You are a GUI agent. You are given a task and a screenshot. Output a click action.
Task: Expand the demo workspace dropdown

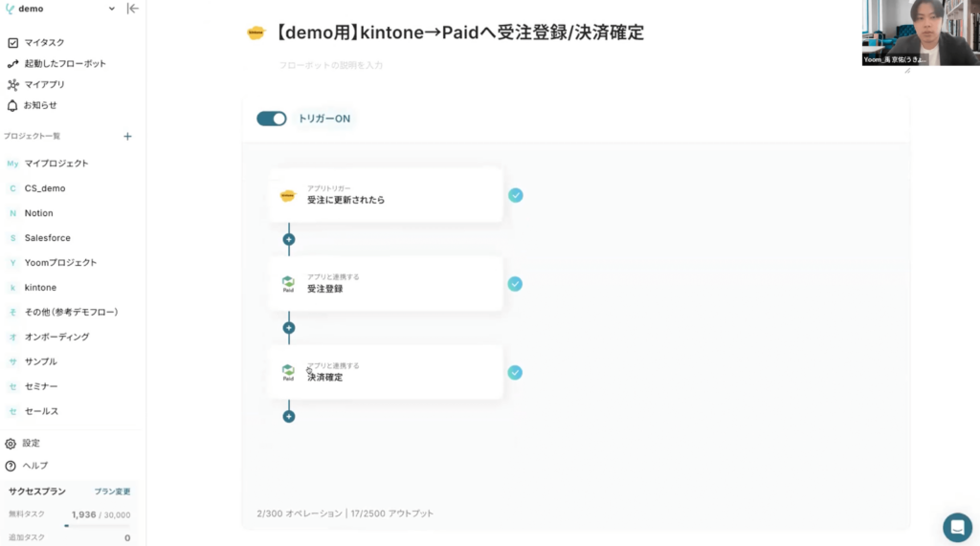coord(111,9)
